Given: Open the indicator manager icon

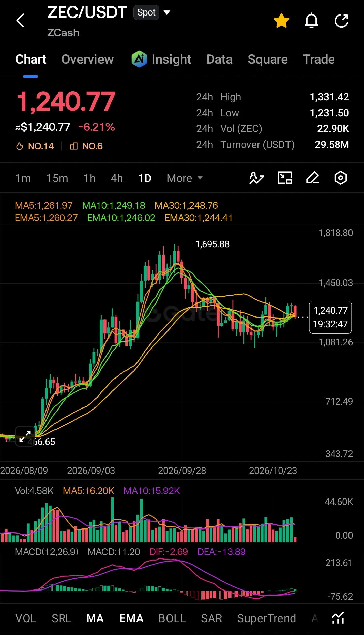Looking at the screenshot, I should click(338, 618).
